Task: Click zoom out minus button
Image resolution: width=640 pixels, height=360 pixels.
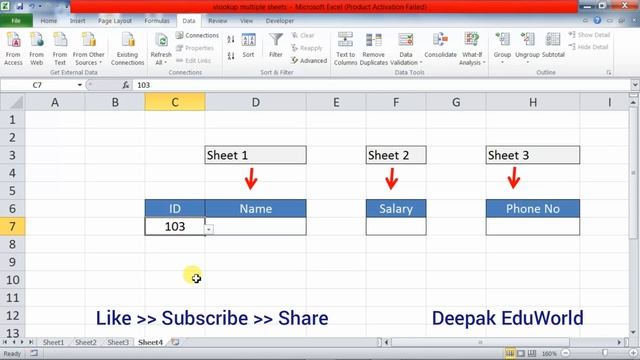Action: click(x=566, y=353)
